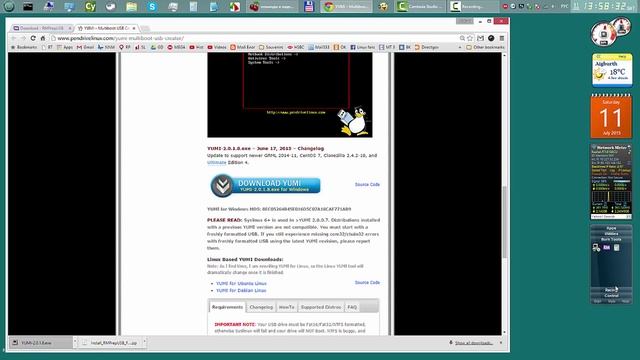The image size is (640, 360).
Task: Click the floppy disk taskbar icon
Action: click(x=309, y=6)
